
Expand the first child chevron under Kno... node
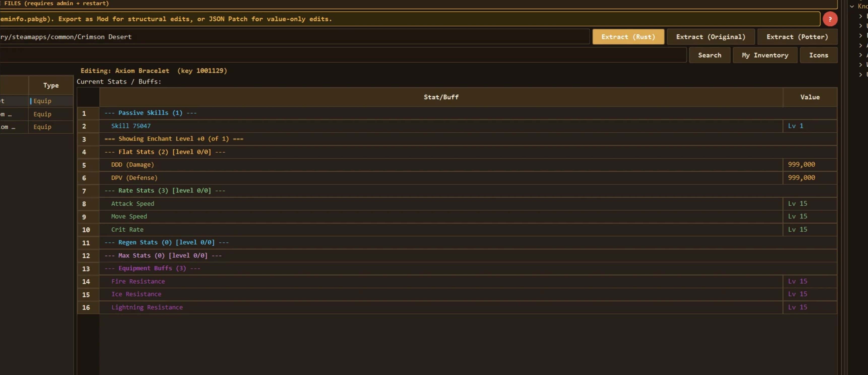pos(860,16)
